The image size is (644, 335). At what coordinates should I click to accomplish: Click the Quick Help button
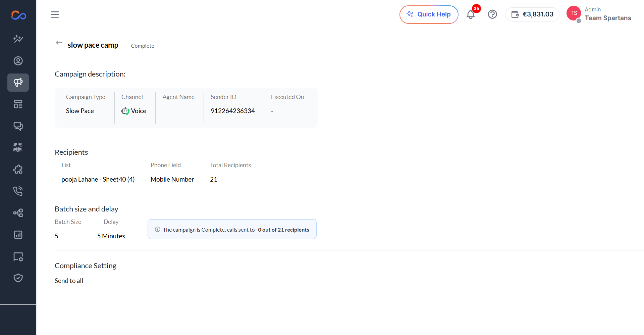pyautogui.click(x=429, y=14)
